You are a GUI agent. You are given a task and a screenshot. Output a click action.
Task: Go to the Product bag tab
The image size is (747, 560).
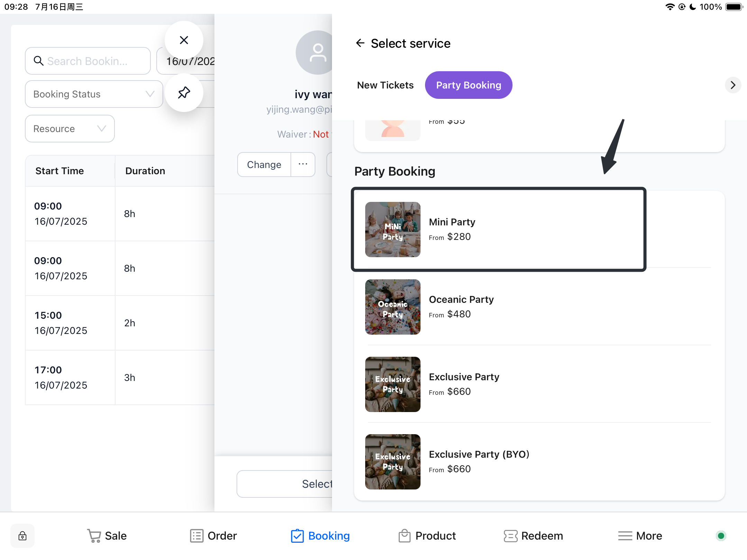427,535
